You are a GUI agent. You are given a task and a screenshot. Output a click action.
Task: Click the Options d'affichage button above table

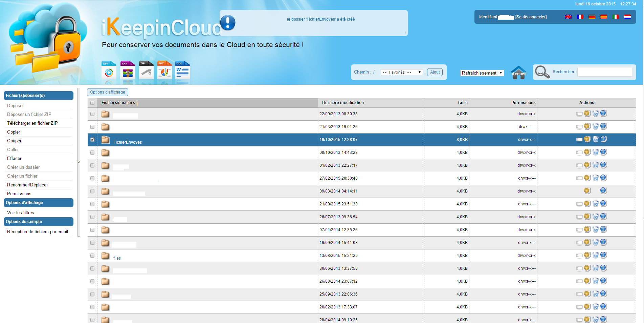[x=108, y=92]
